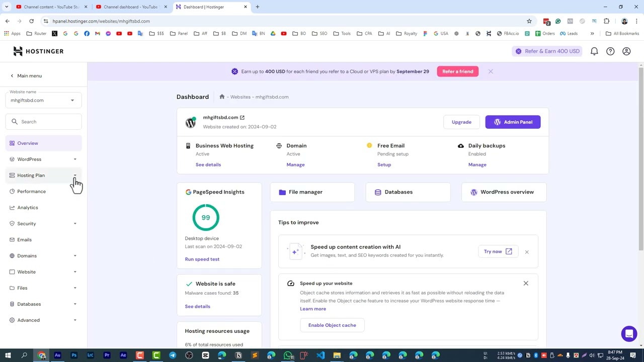Open See details under Website is safe

click(x=197, y=307)
